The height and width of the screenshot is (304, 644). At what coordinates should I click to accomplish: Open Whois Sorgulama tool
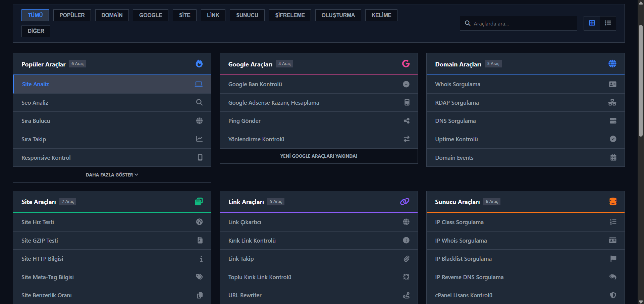pos(526,84)
